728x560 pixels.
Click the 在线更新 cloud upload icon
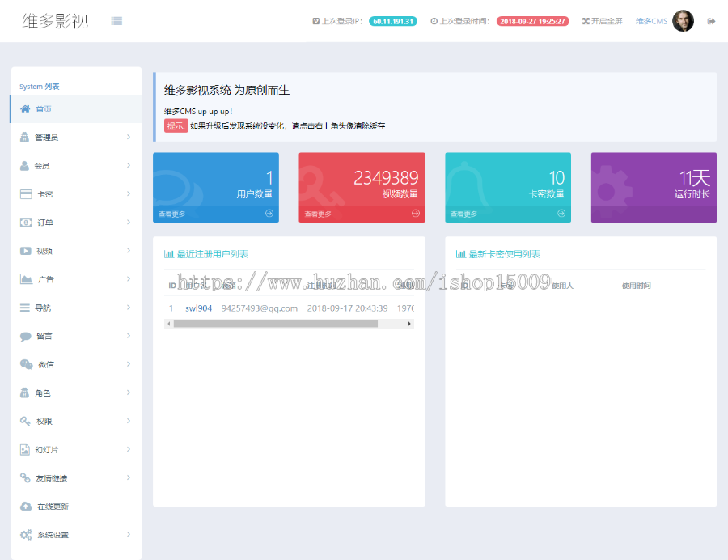click(26, 507)
